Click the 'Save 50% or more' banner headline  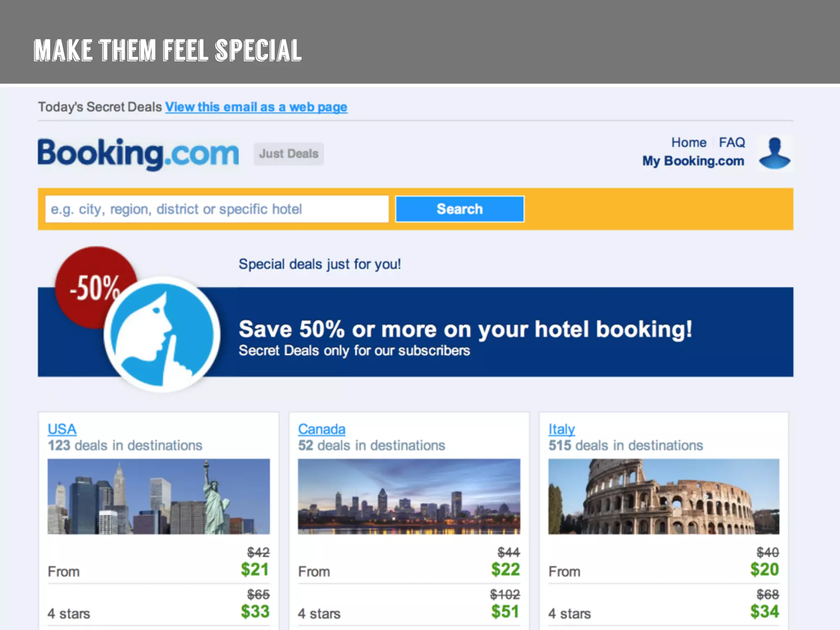pyautogui.click(x=465, y=329)
